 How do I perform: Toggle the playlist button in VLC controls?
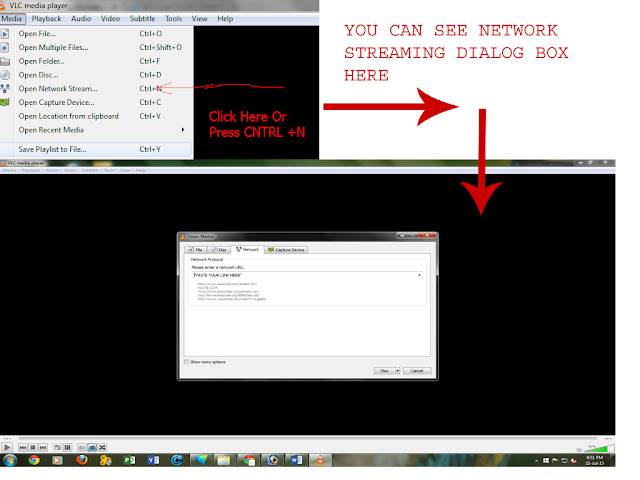[x=82, y=448]
